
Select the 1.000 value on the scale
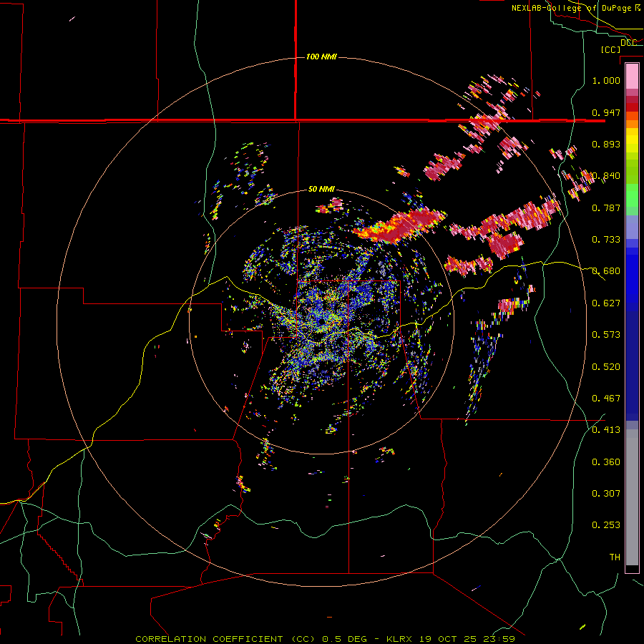click(x=606, y=80)
